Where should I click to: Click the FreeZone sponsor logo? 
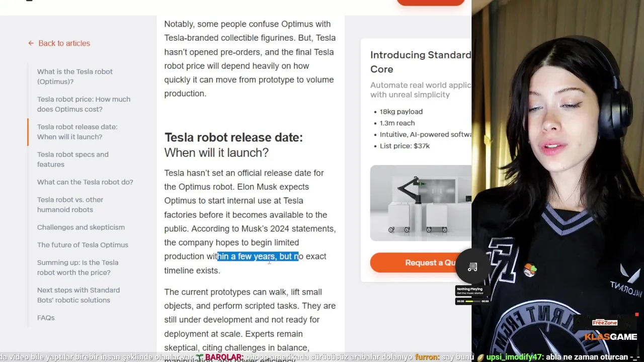(604, 322)
